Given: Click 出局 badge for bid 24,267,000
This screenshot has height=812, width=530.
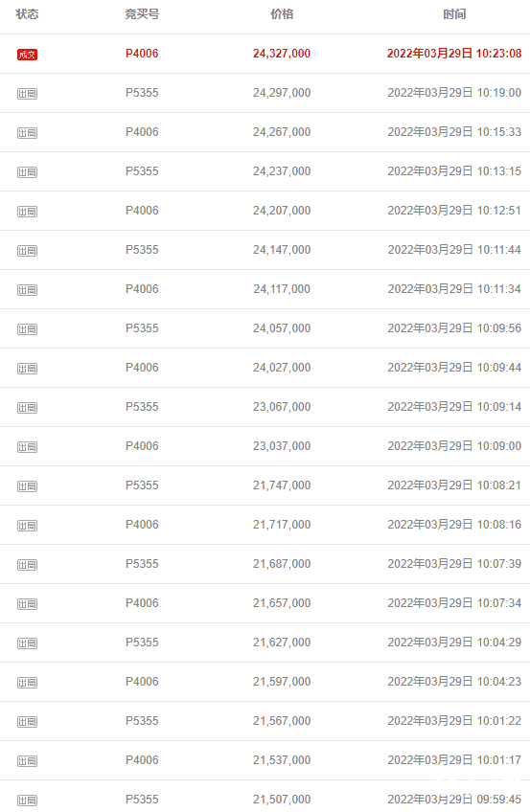Looking at the screenshot, I should tap(27, 133).
